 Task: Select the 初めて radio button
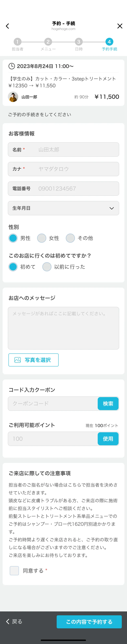[13, 267]
